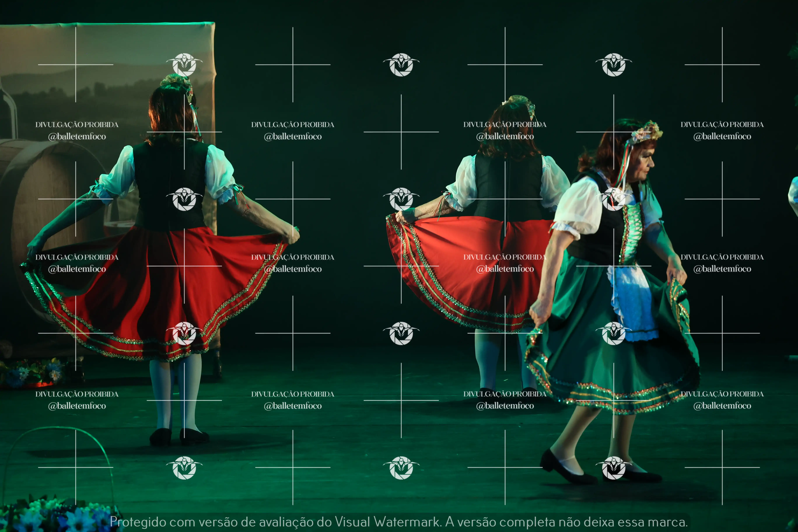
Task: Click @balletemfoco text over middle dancer's hair
Action: point(505,136)
